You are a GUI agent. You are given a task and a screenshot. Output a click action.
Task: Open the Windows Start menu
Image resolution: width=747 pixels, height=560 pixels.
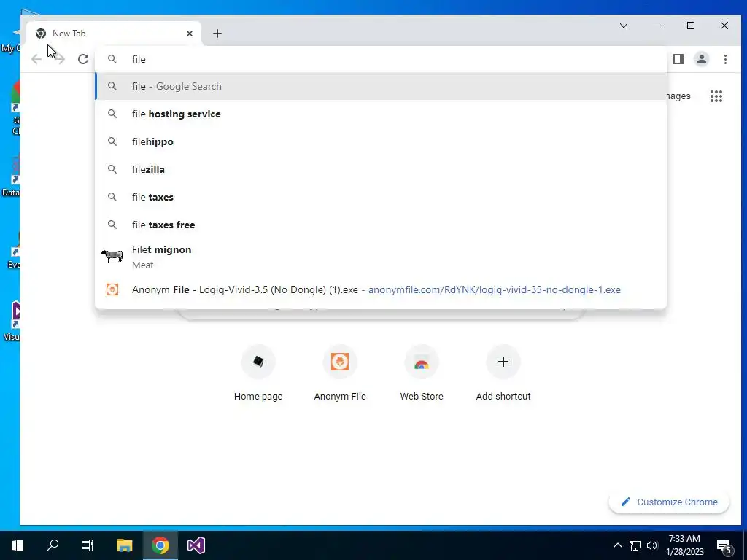click(18, 545)
